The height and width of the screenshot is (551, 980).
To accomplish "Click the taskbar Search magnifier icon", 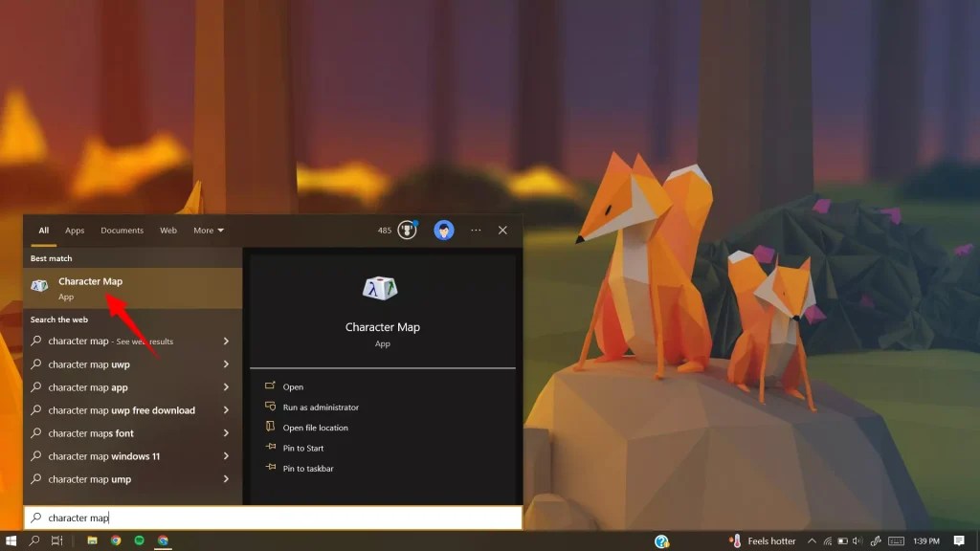I will [34, 541].
